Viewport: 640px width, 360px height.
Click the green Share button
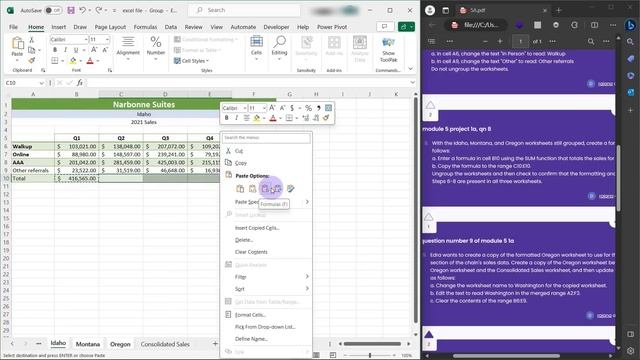click(406, 27)
